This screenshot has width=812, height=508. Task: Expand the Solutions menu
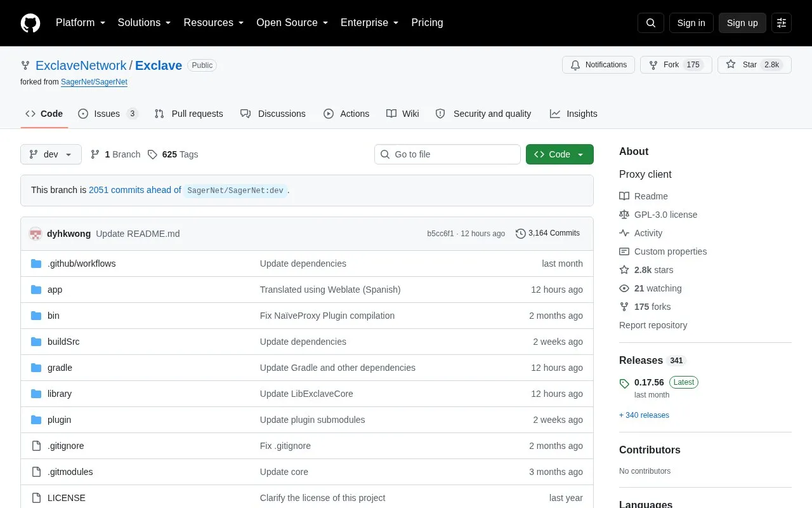[145, 23]
